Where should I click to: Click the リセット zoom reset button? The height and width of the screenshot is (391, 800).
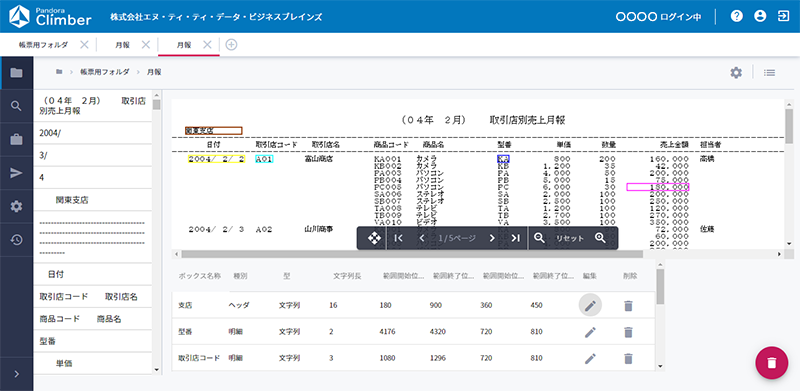[569, 238]
